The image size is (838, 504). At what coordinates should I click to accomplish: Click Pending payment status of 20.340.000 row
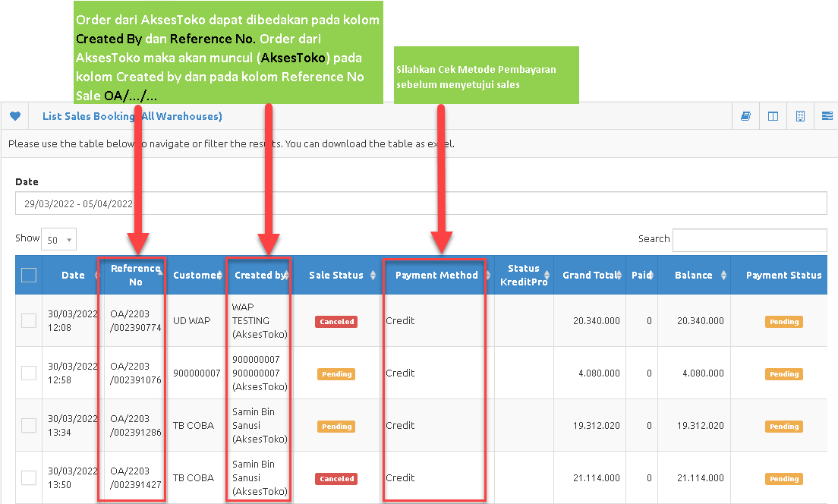point(784,321)
